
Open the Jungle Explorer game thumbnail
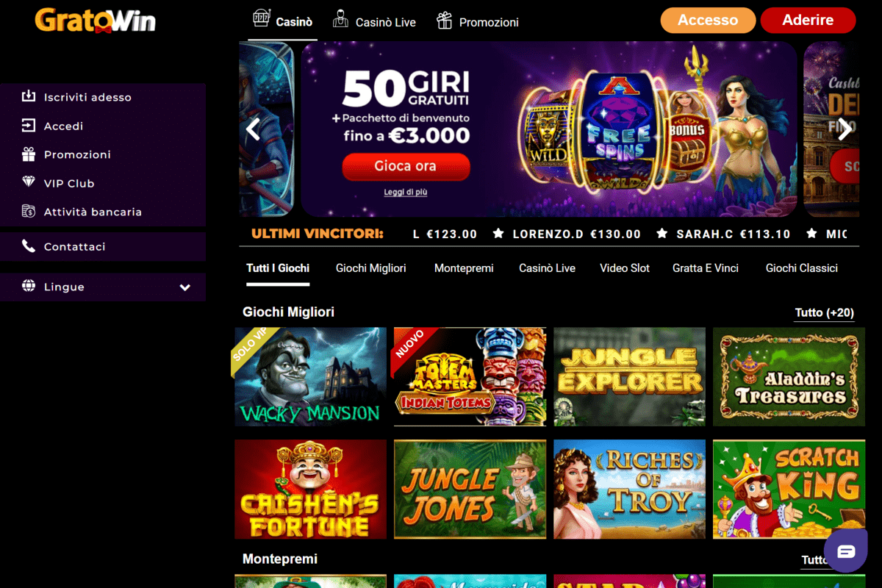pyautogui.click(x=629, y=376)
